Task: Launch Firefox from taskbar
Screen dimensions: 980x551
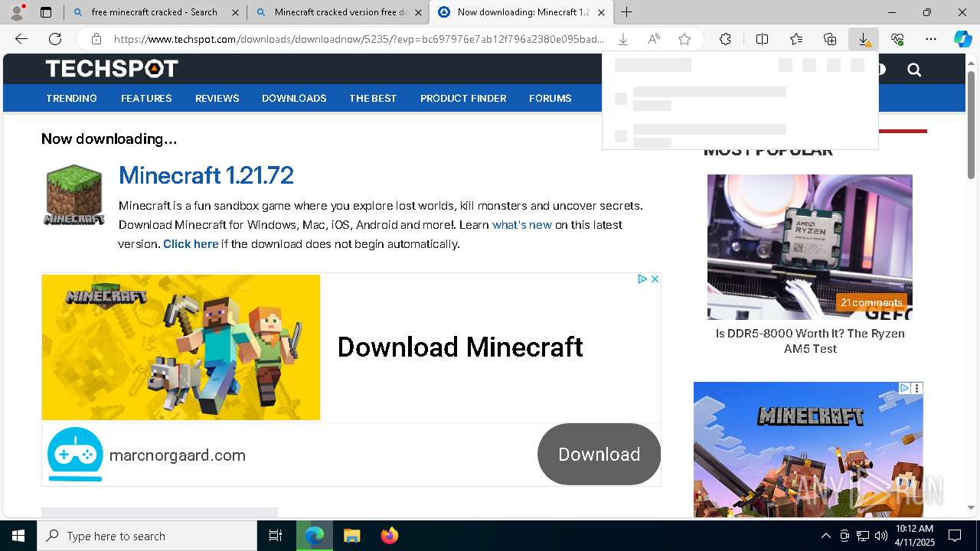Action: click(390, 536)
